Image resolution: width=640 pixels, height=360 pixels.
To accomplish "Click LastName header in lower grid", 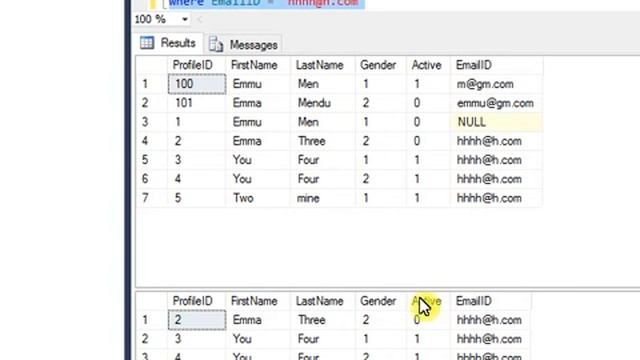I will click(x=323, y=301).
